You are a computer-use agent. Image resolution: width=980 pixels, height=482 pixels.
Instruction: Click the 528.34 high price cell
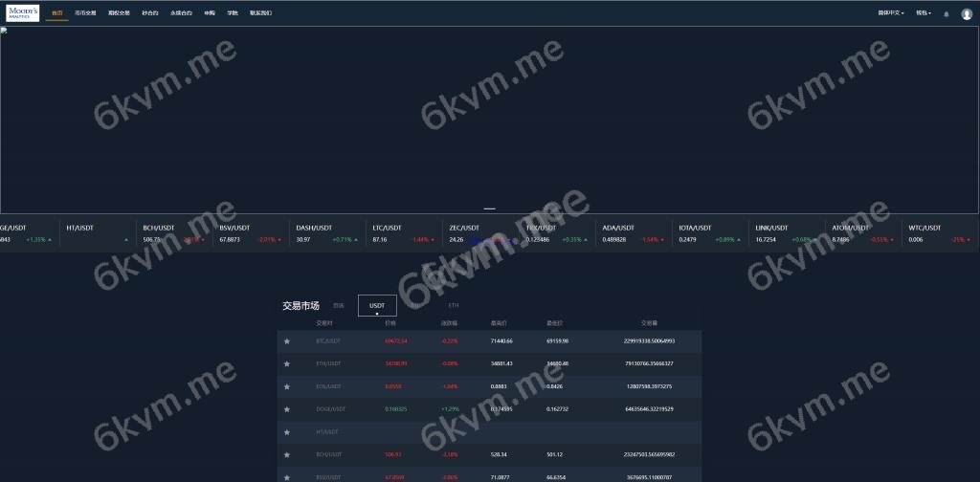coord(499,454)
